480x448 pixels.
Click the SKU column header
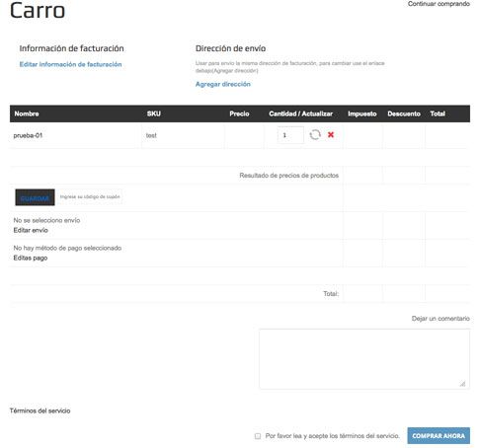[154, 113]
